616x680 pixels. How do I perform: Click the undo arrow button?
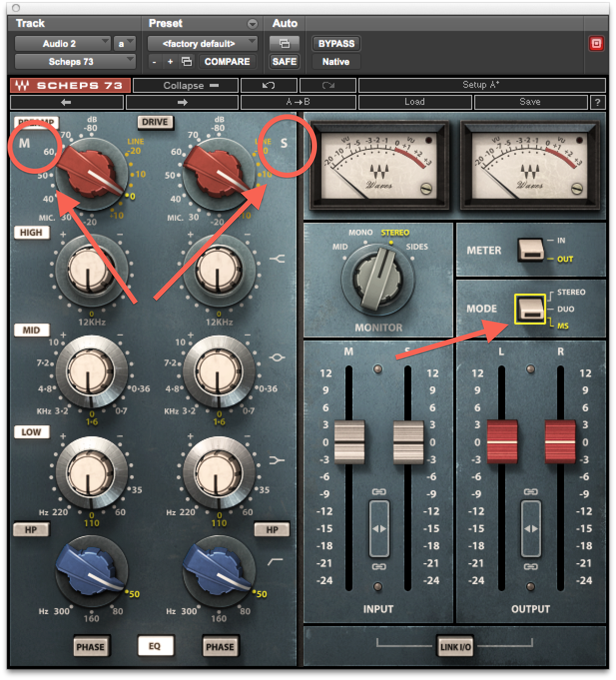coord(269,85)
